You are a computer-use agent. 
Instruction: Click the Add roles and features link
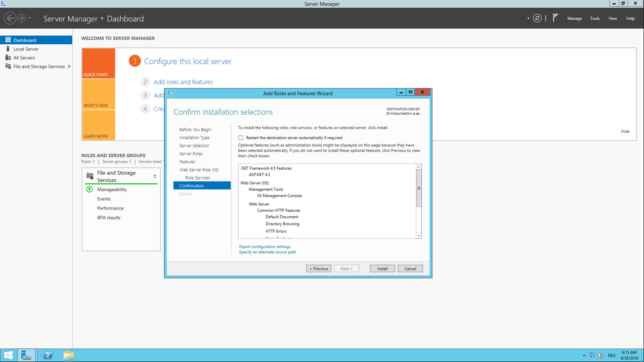(183, 82)
